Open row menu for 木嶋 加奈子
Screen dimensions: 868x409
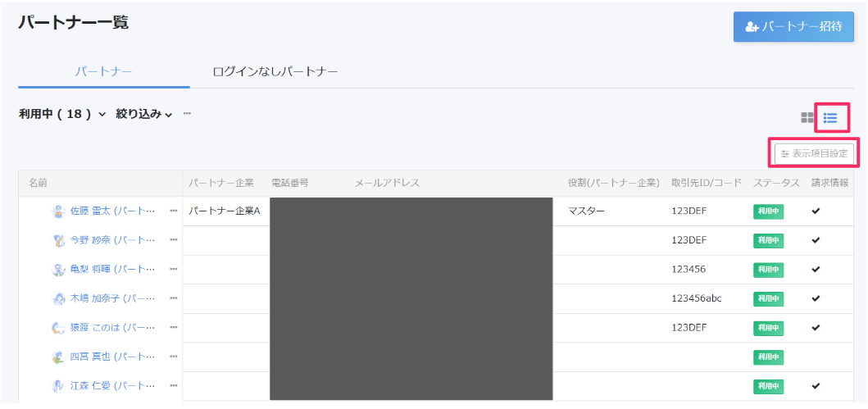pos(174,298)
